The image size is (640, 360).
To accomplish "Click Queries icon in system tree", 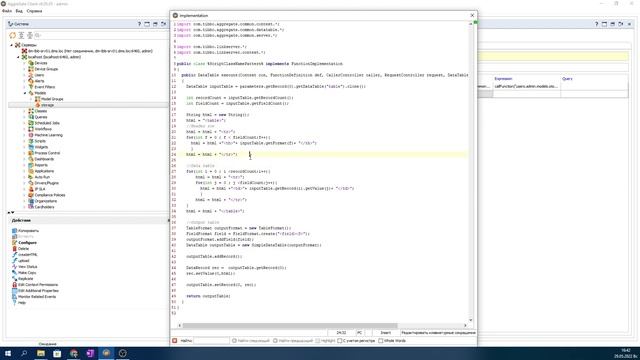I will [x=31, y=117].
